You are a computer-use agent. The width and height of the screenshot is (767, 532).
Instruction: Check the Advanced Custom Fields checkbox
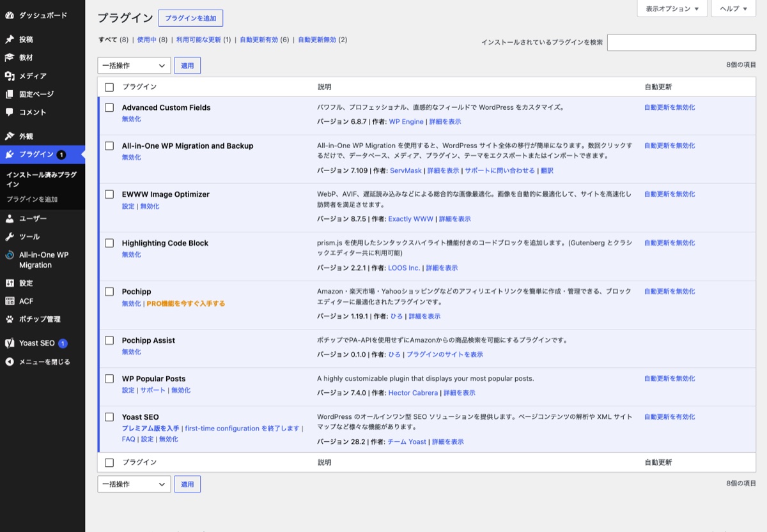[109, 107]
